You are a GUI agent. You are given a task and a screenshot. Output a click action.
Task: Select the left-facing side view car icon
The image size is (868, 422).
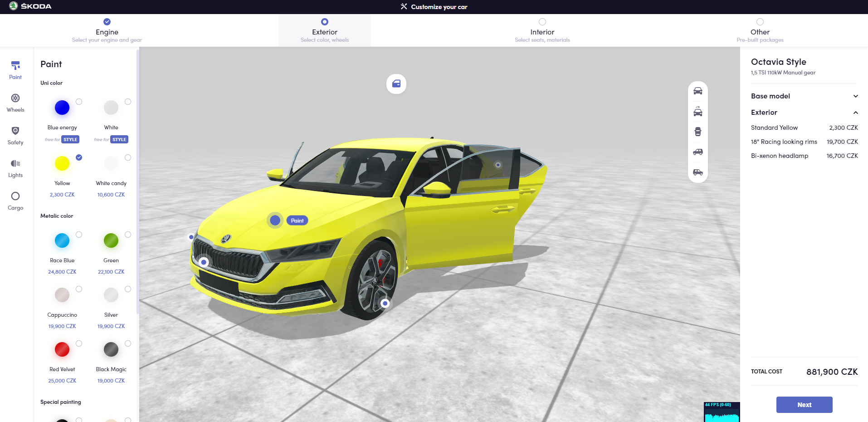698,152
